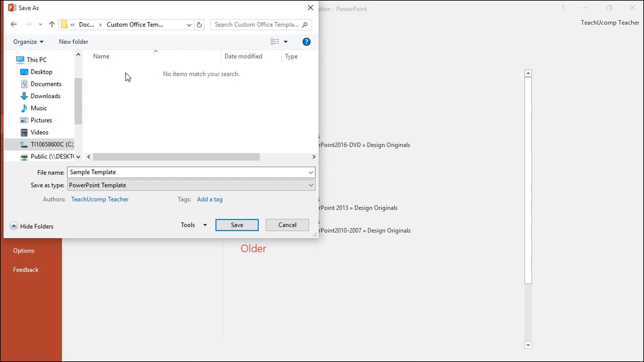Click the Change view layout icon
644x362 pixels.
point(274,41)
